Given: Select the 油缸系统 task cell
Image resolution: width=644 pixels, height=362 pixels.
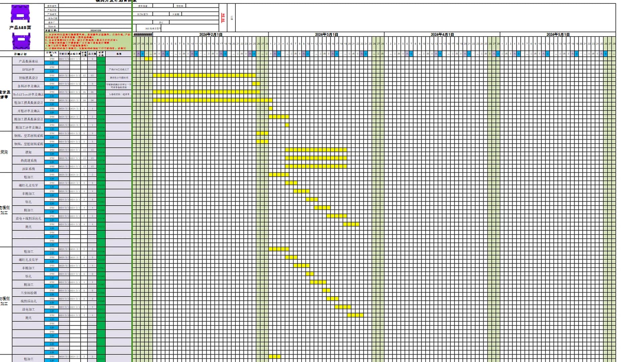Looking at the screenshot, I should coord(29,169).
